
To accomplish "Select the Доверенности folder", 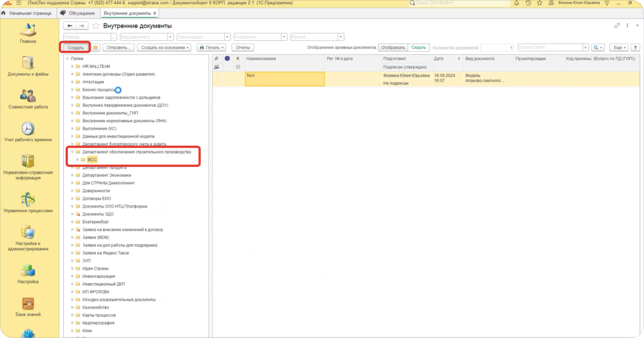I will point(96,191).
